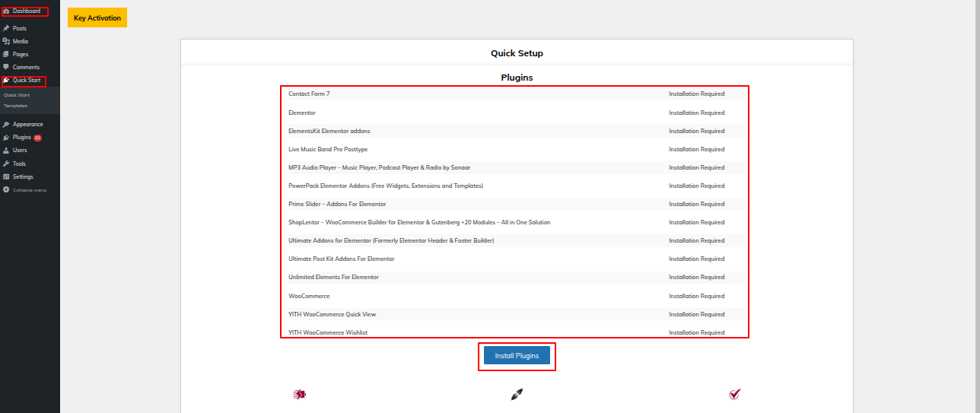
Task: Click the Install Plugins button
Action: point(517,355)
